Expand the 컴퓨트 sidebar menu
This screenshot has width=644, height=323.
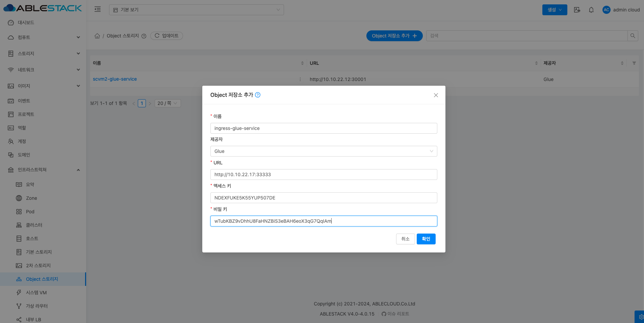point(43,37)
